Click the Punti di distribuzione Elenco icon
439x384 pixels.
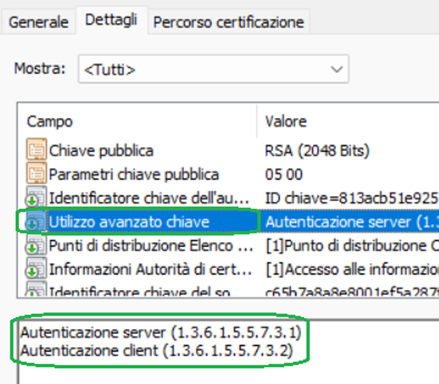click(36, 245)
